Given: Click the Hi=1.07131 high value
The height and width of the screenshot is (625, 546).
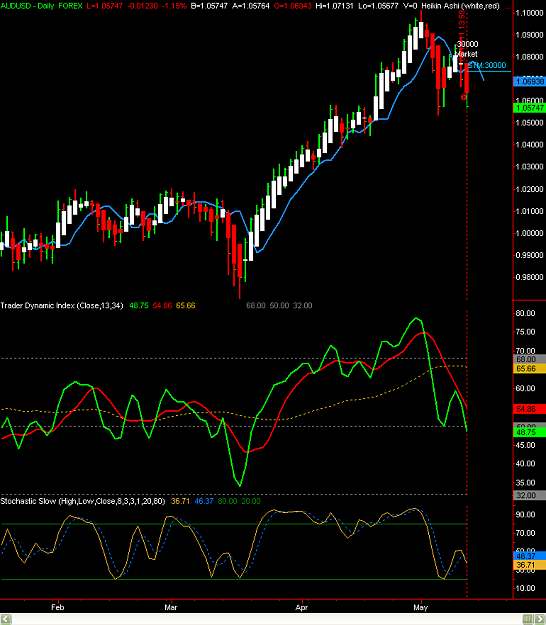Looking at the screenshot, I should (334, 6).
